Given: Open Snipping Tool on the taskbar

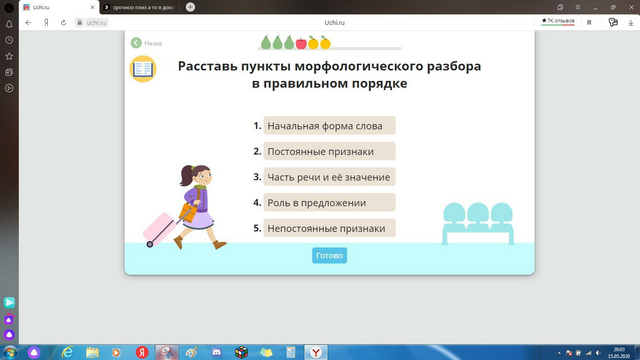Looking at the screenshot, I should coord(167,352).
